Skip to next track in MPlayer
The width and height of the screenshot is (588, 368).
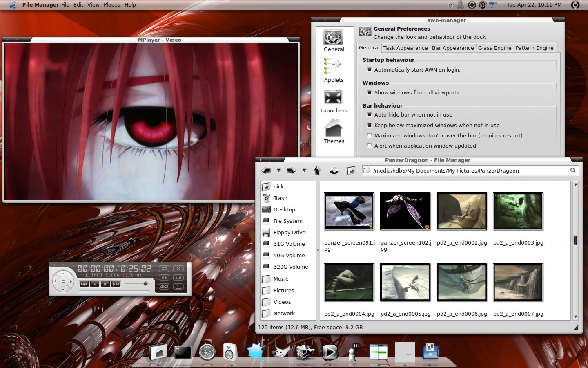click(116, 284)
